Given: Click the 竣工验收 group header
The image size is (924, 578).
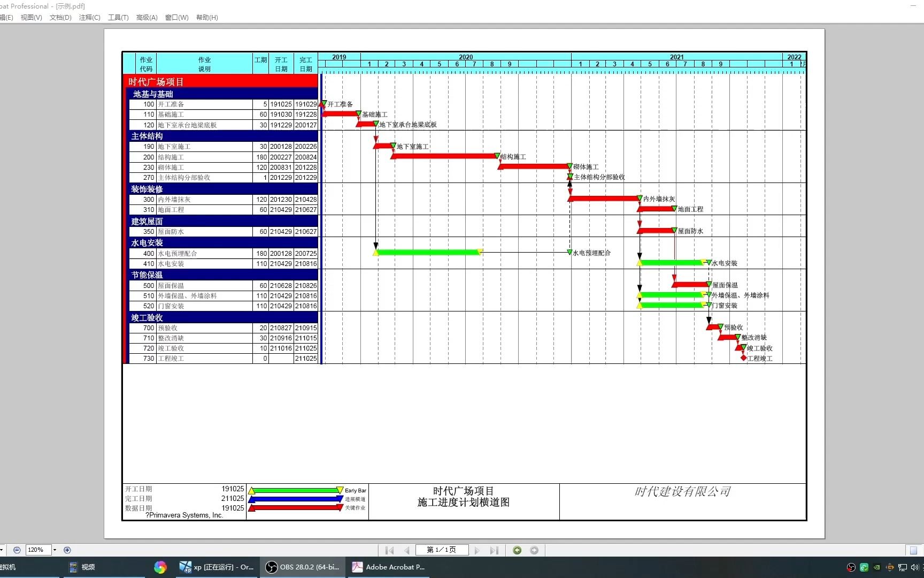Looking at the screenshot, I should coord(222,317).
